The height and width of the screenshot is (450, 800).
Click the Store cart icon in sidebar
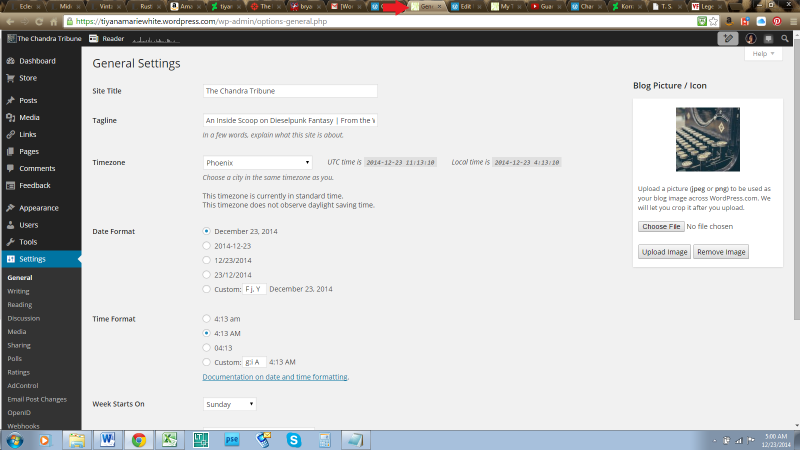coord(10,77)
